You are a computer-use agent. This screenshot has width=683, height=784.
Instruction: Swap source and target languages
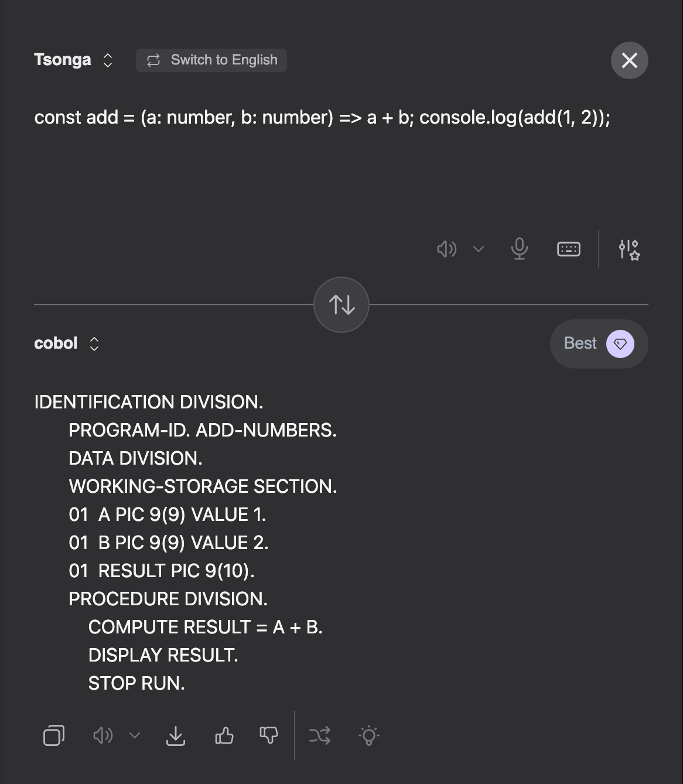342,305
